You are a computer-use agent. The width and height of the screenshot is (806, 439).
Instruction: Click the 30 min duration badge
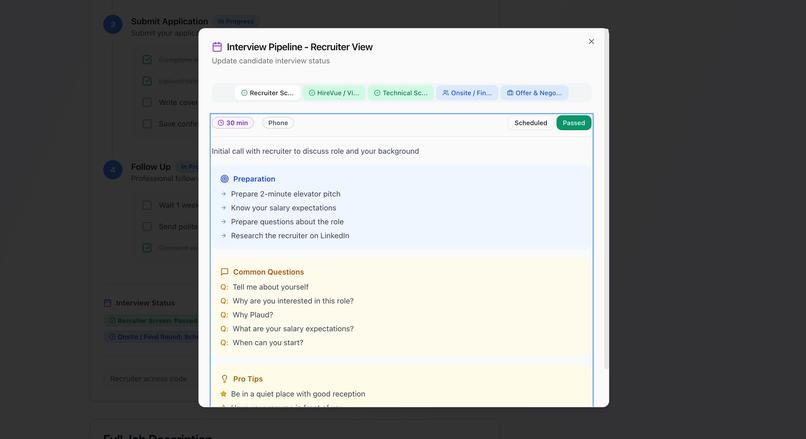tap(233, 123)
